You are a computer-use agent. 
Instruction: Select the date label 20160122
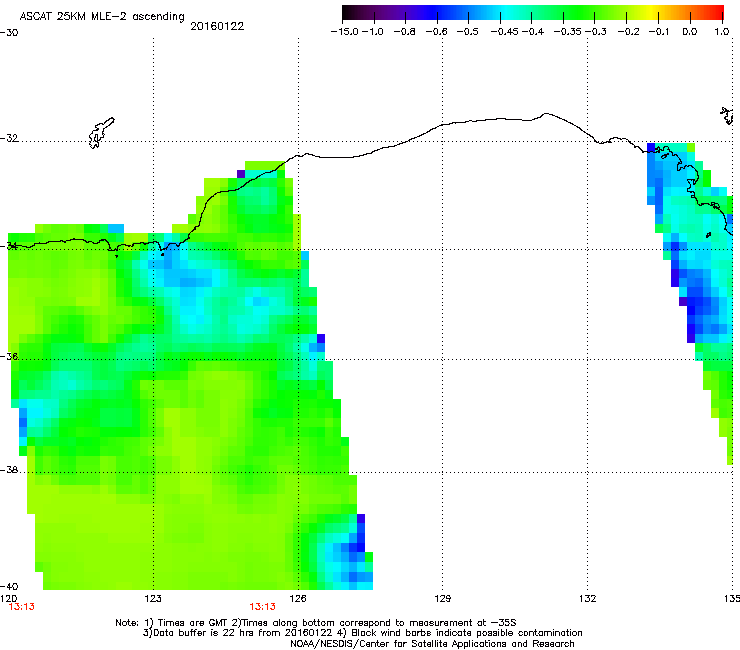pos(217,26)
